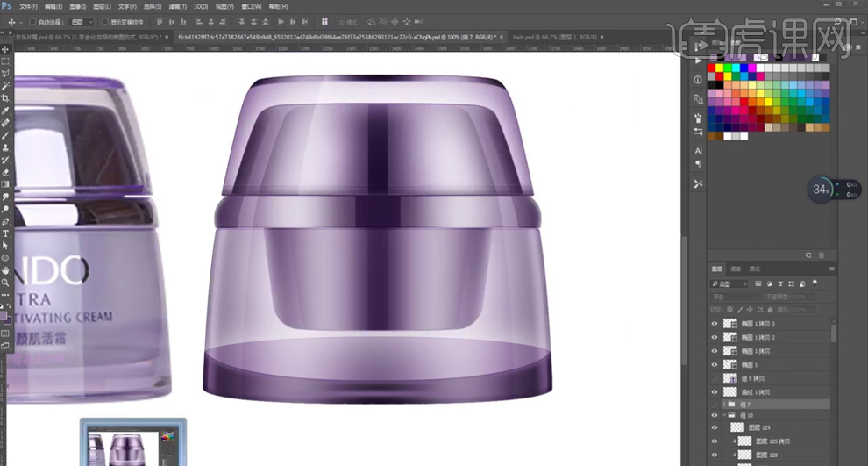
Task: Hide the 椭圆 1 拷贝 3 layer
Action: pos(714,324)
